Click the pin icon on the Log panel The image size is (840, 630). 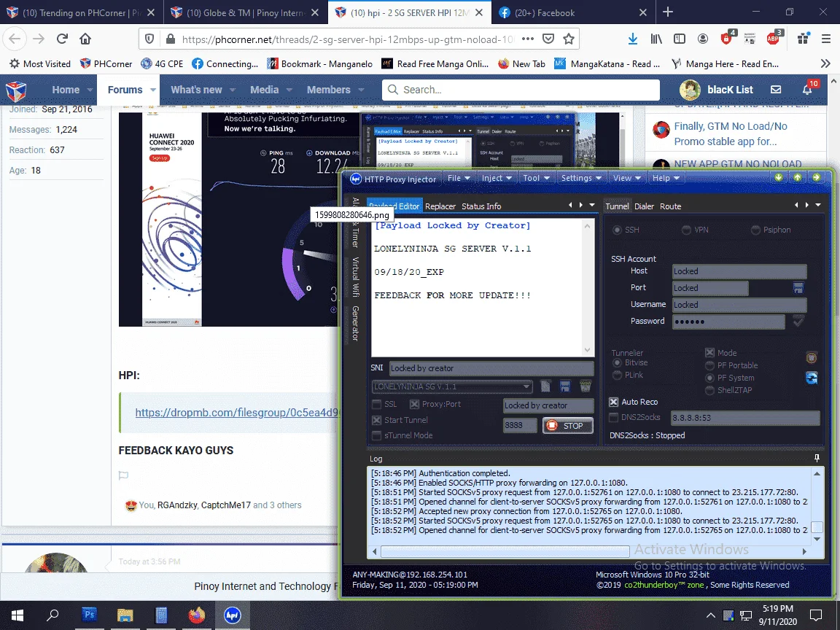click(817, 458)
